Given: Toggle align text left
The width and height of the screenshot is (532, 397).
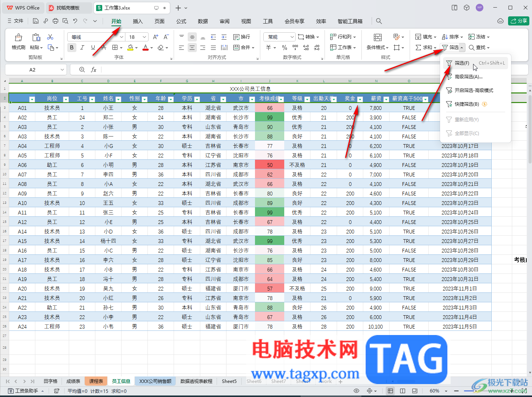Looking at the screenshot, I should tap(182, 48).
